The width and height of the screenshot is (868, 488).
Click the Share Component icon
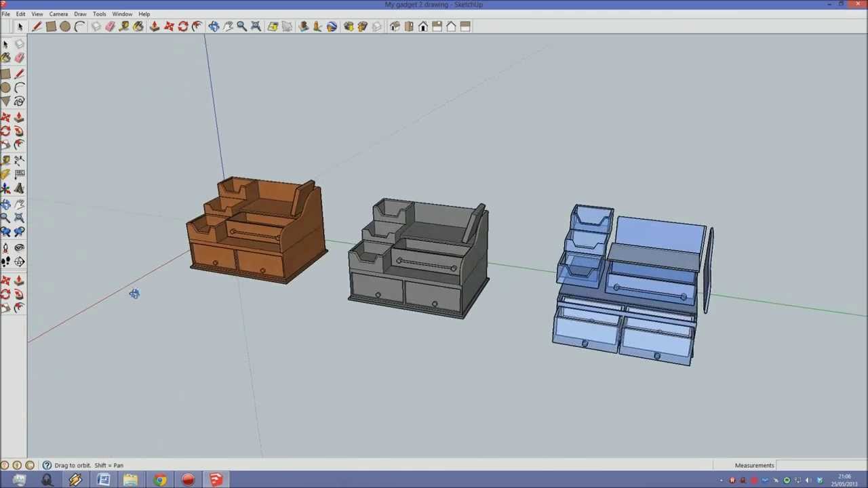pos(376,26)
